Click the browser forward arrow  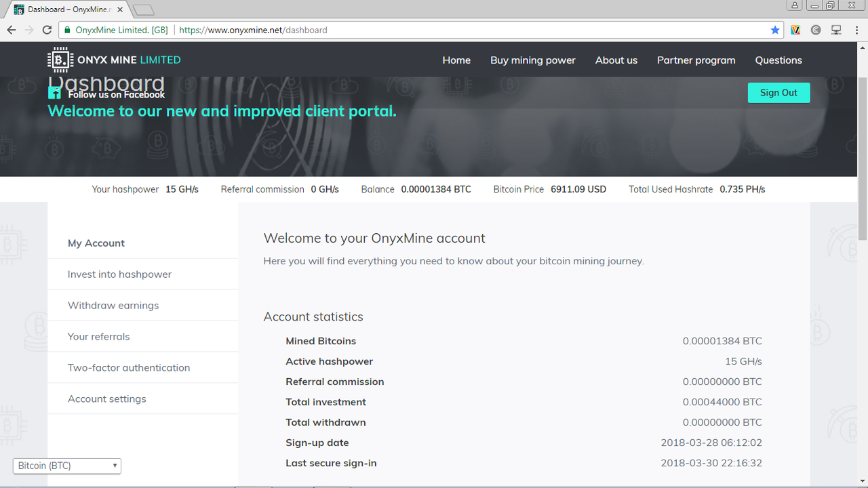tap(29, 30)
